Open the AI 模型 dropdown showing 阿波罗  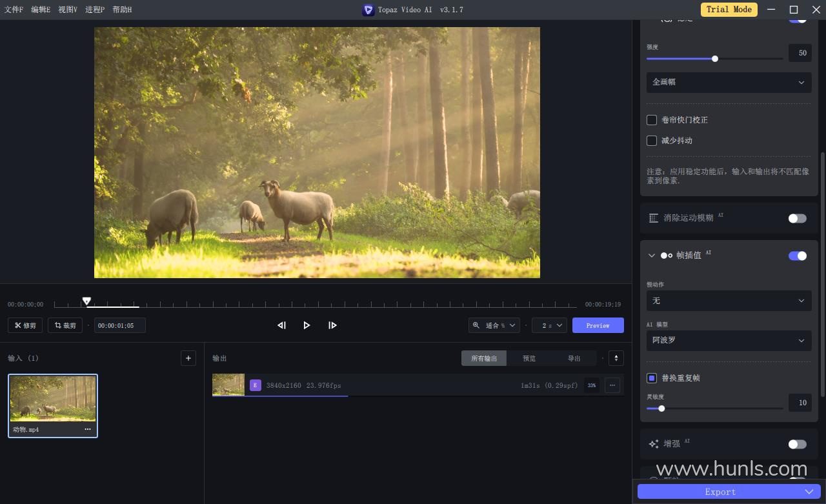(x=729, y=341)
